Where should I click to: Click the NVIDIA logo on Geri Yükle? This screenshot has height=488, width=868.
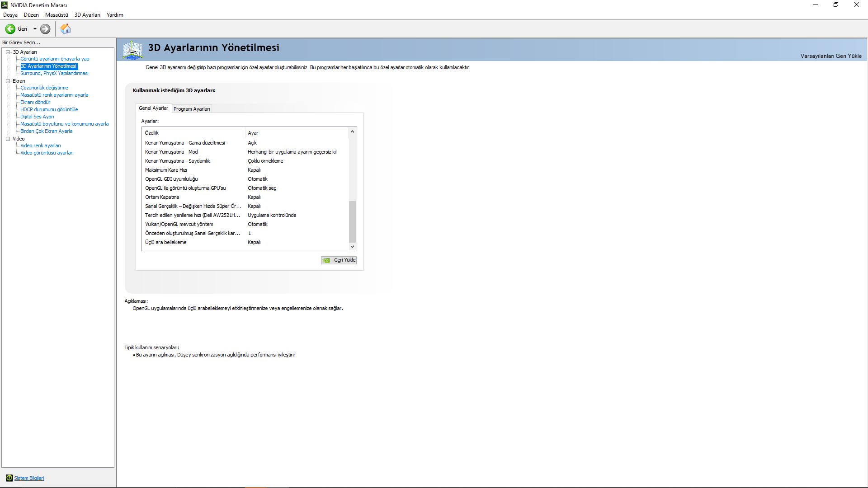click(326, 260)
